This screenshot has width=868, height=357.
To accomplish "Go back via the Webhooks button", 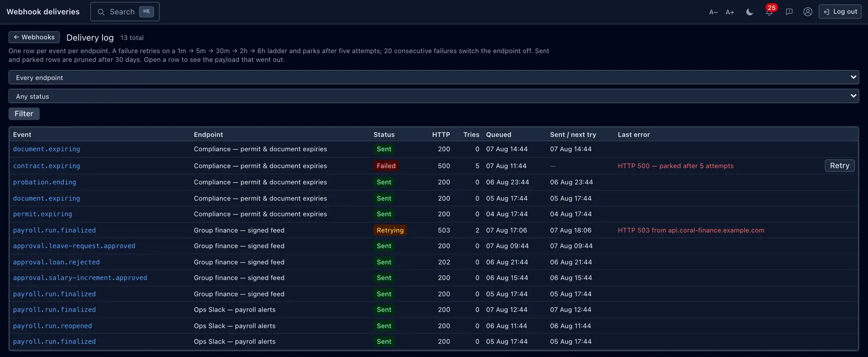I will pyautogui.click(x=34, y=37).
